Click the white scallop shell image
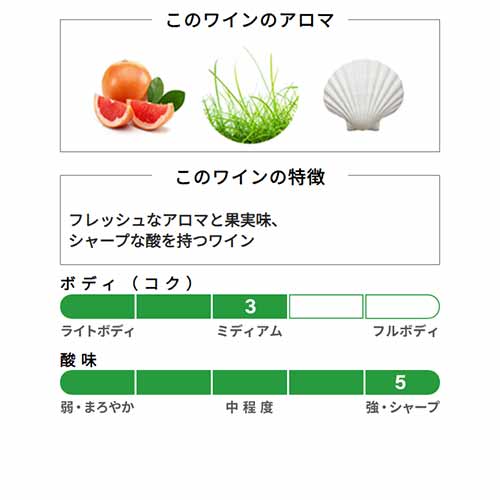 click(363, 95)
